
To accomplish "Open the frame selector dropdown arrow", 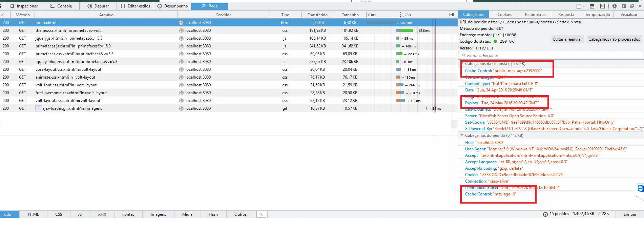I will click(x=583, y=6).
